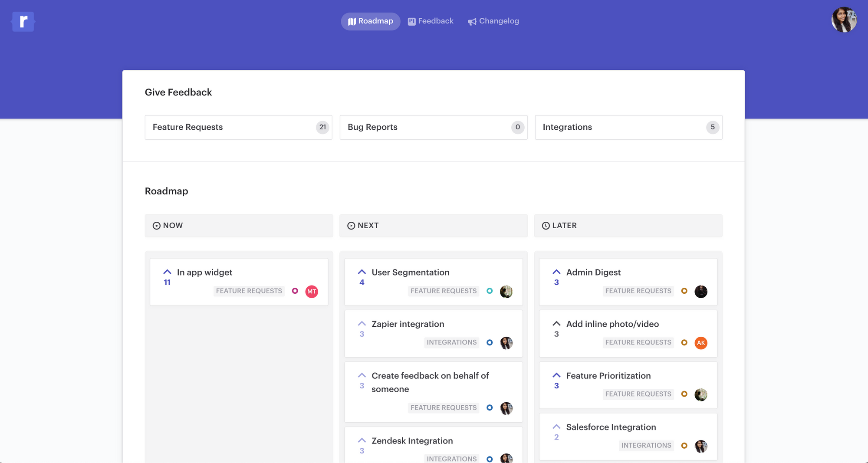Open the User Segmentation post
Viewport: 868px width, 463px height.
click(x=411, y=273)
